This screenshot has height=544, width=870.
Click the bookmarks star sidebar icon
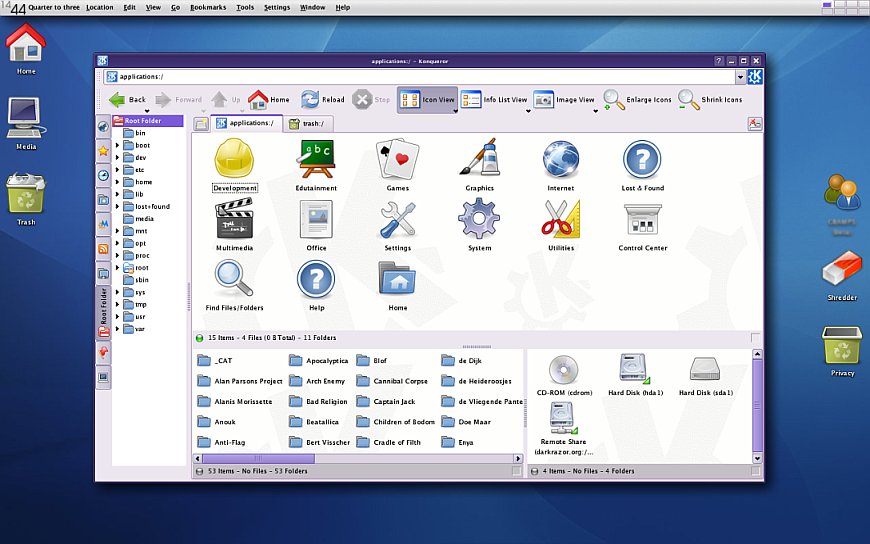[x=103, y=151]
